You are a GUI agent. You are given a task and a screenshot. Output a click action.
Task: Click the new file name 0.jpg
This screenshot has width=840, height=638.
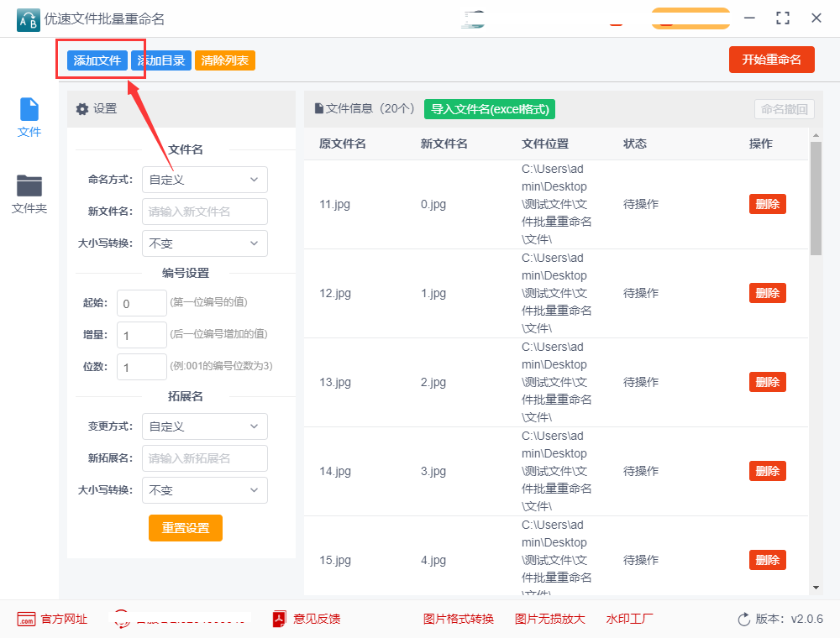[433, 205]
